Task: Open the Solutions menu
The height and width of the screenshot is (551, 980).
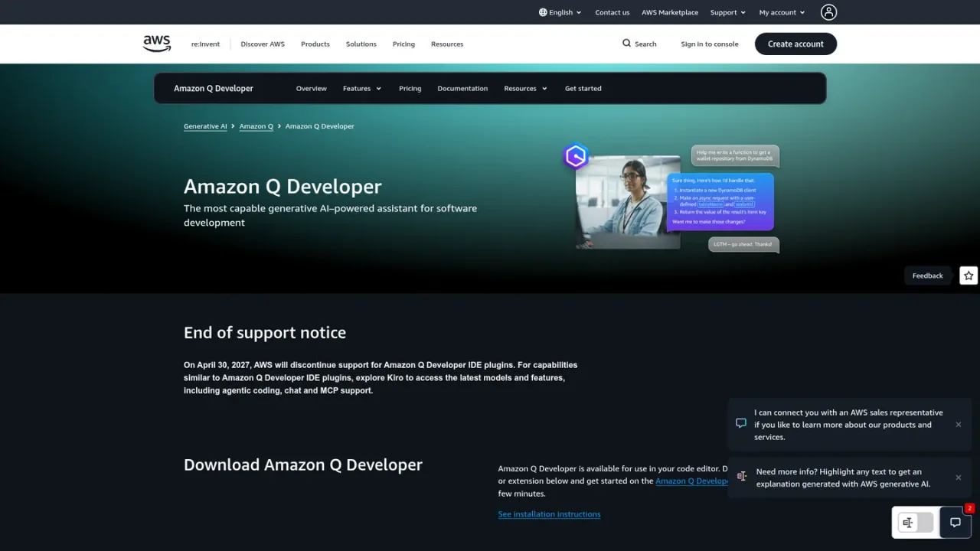Action: (361, 44)
